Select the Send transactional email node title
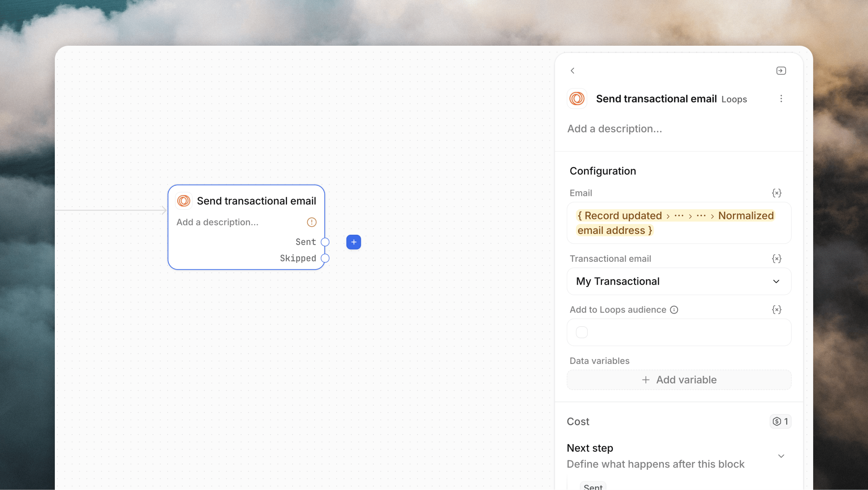 tap(257, 201)
